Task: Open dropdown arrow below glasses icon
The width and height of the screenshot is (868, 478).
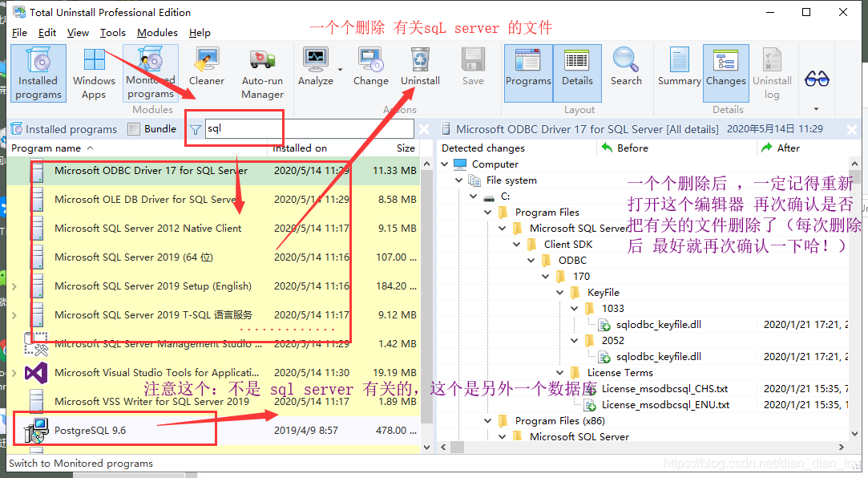Action: [x=816, y=109]
